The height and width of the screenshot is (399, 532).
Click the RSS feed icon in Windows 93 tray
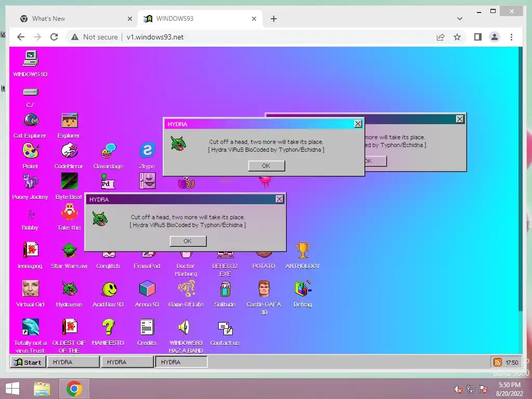(x=497, y=362)
